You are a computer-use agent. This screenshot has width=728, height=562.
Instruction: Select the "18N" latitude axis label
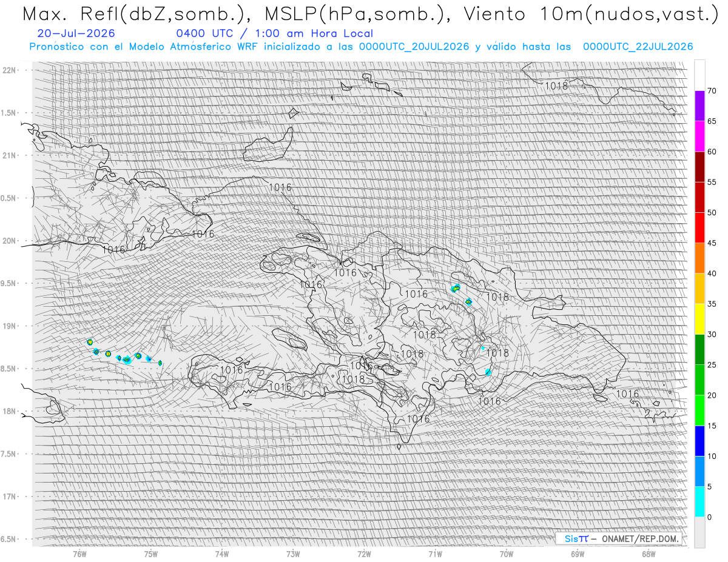pos(9,411)
